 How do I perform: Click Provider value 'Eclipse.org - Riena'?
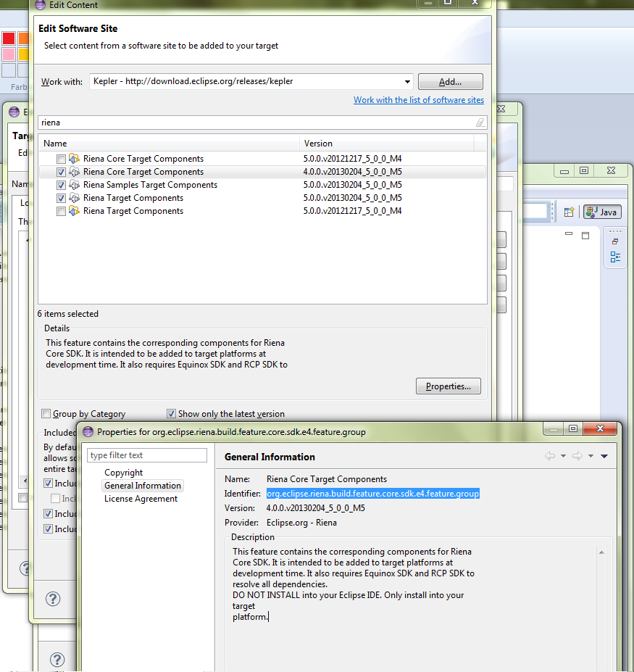301,523
